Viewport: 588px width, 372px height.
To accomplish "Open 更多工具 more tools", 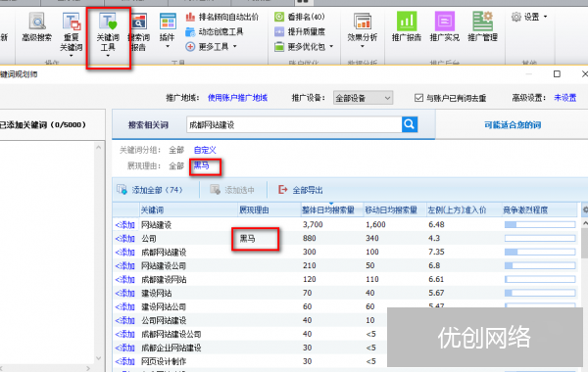I will tap(211, 47).
